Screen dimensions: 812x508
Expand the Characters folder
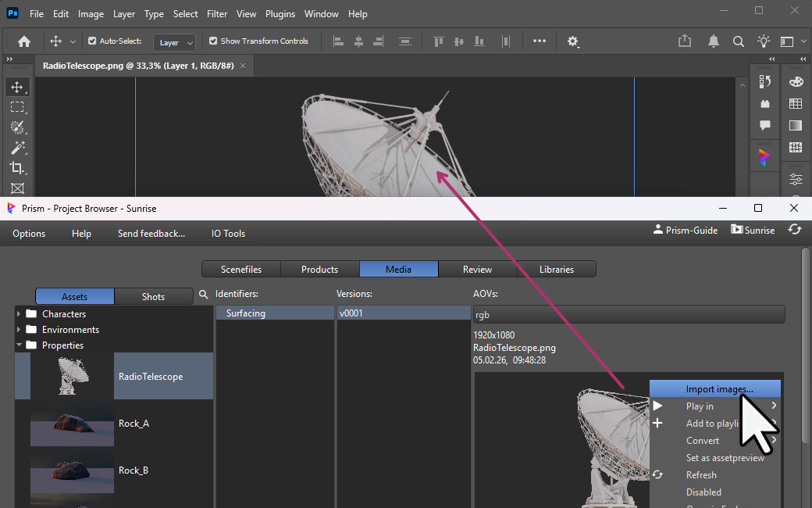(x=19, y=314)
